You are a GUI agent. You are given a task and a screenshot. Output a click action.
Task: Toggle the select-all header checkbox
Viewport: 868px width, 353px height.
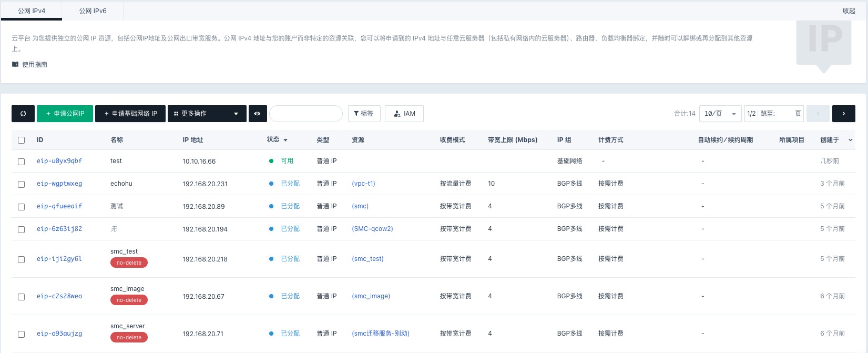(22, 140)
